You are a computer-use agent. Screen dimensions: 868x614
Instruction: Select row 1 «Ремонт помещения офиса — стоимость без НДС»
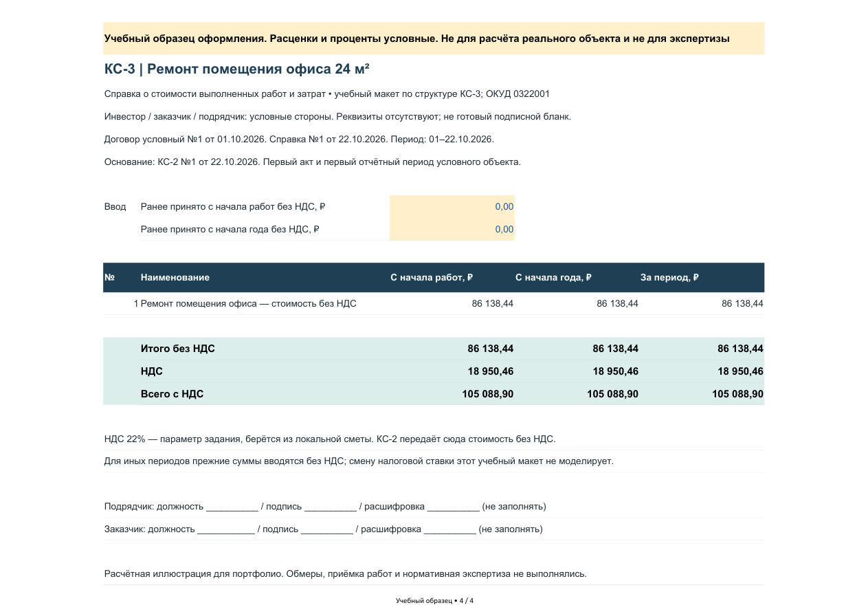[x=434, y=303]
